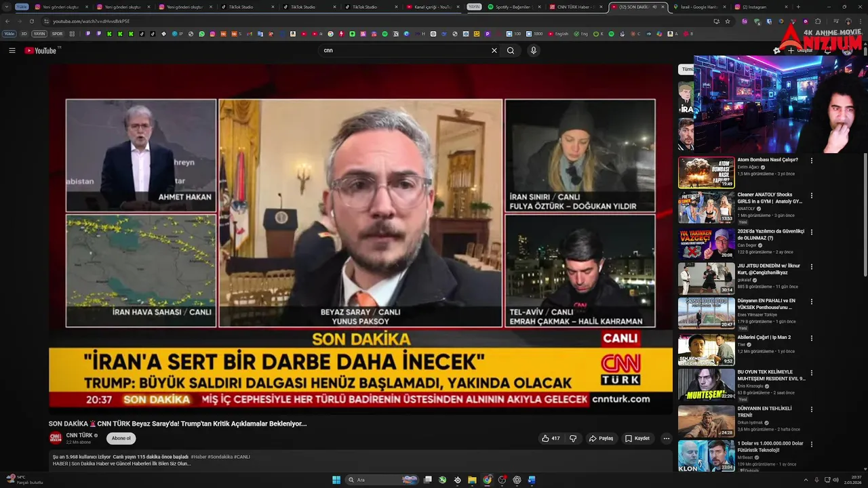Screen dimensions: 868x488
Task: Bookmark this page with the star icon
Action: (728, 21)
